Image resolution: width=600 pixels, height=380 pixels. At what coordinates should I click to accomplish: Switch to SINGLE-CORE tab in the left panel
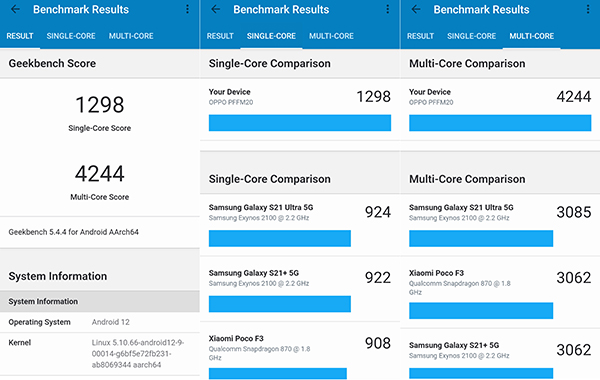point(71,36)
